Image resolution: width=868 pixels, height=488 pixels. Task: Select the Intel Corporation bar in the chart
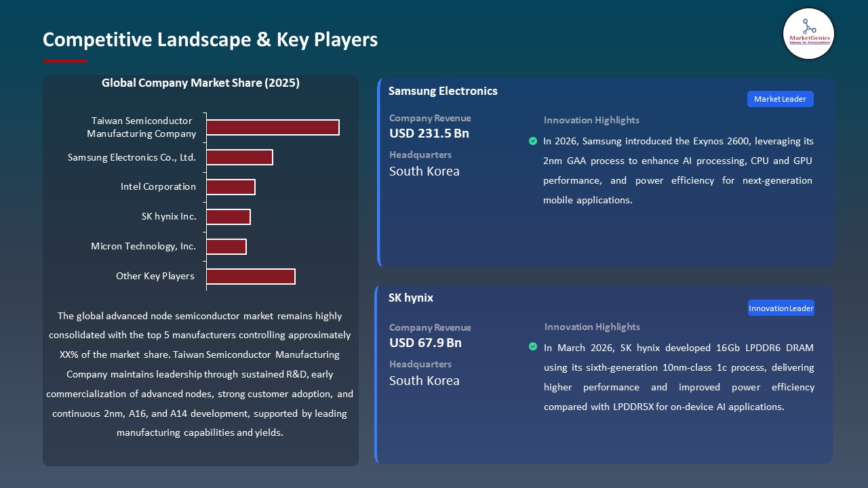[x=231, y=187]
